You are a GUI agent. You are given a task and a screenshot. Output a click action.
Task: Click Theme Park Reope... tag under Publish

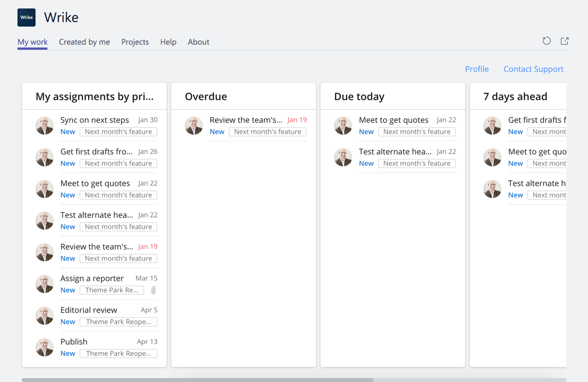119,354
